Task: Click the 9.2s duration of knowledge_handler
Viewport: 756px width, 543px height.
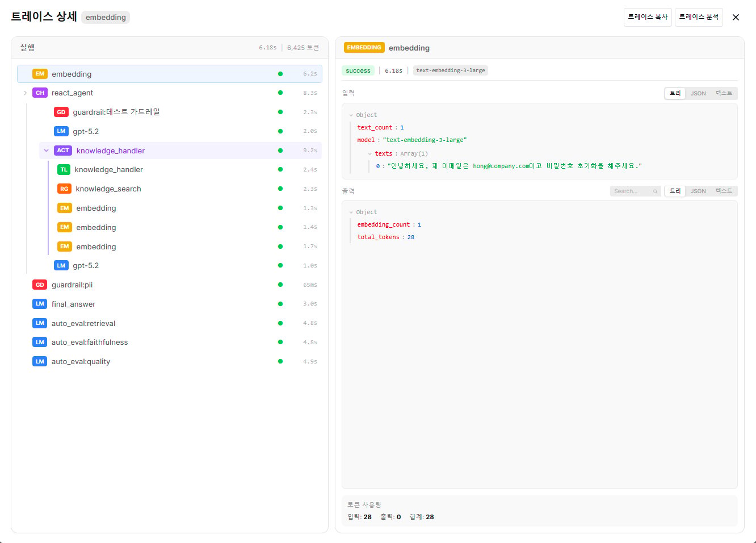Action: (x=310, y=151)
